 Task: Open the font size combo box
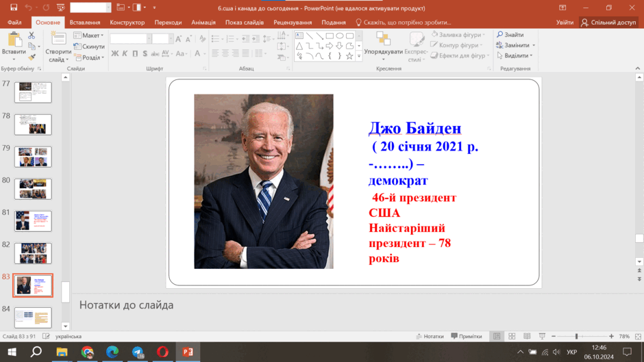tap(162, 39)
